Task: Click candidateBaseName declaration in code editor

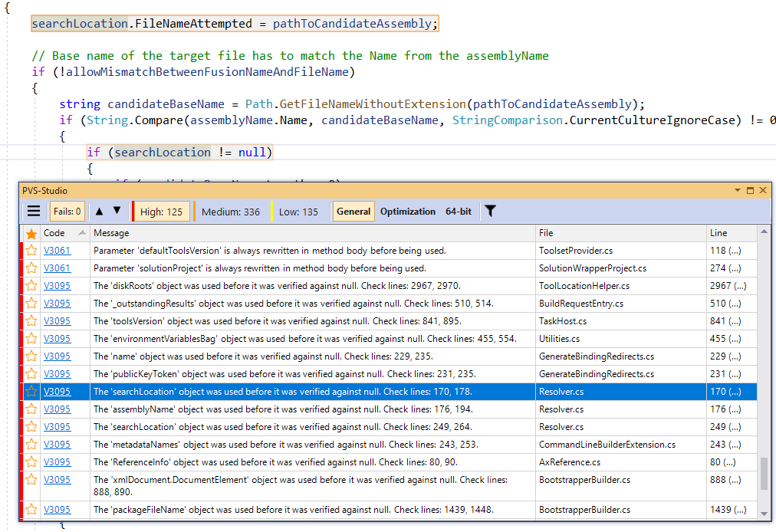Action: (166, 104)
